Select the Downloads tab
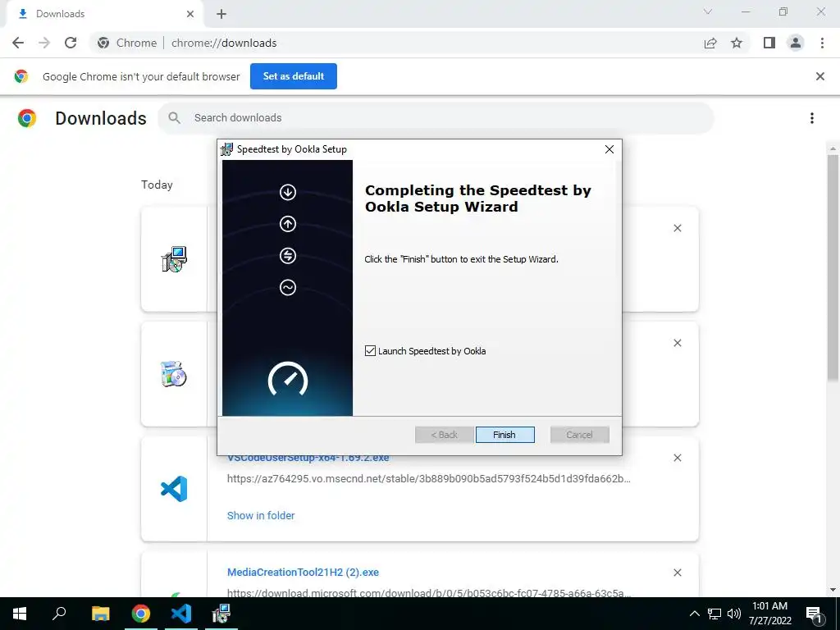This screenshot has height=630, width=840. coord(104,14)
